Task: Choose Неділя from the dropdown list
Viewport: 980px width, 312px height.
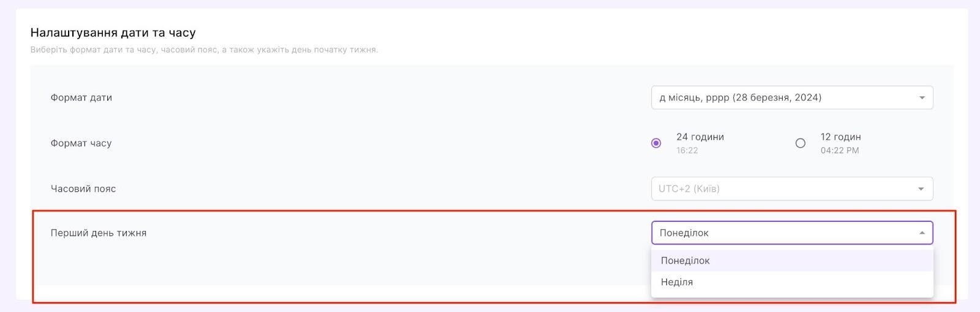Action: (x=677, y=282)
